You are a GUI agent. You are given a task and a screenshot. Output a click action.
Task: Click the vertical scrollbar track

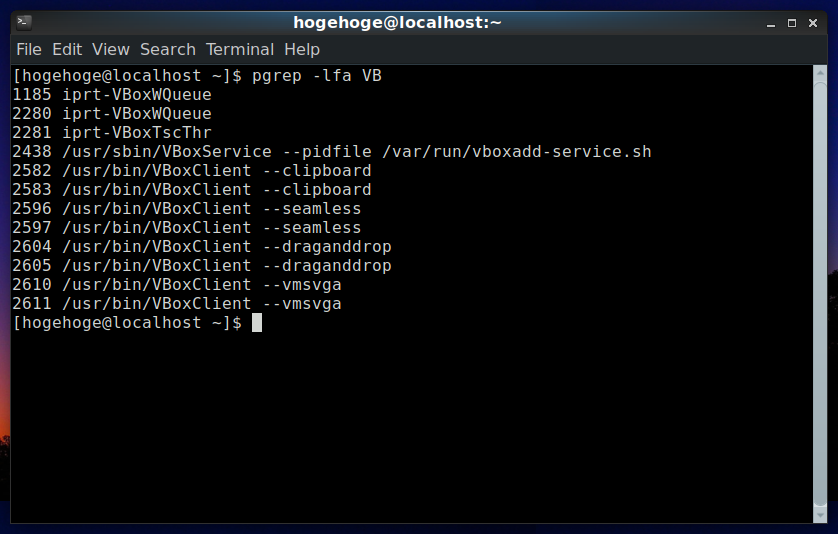[820, 294]
